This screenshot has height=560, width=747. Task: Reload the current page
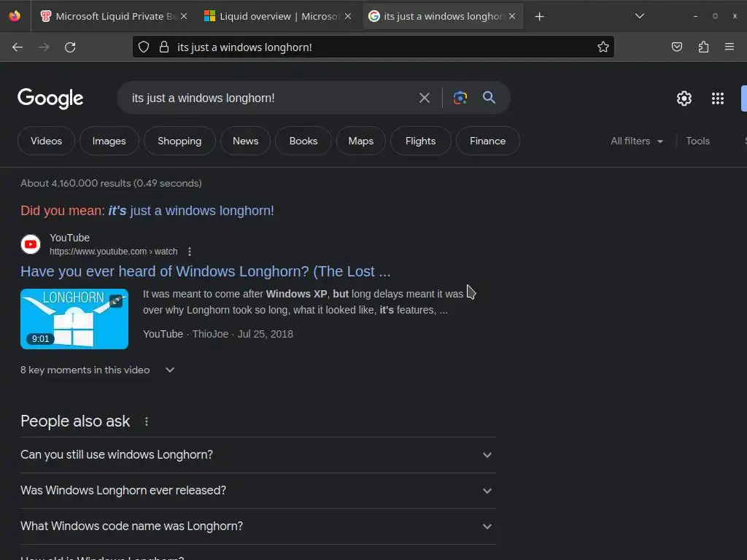point(70,47)
